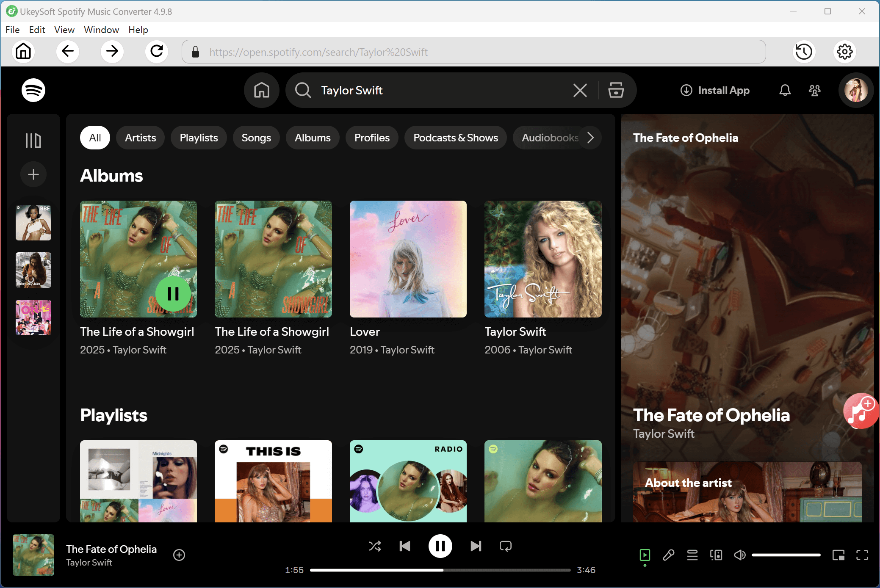Enable repeat mode
Viewport: 880px width, 588px height.
[x=506, y=546]
